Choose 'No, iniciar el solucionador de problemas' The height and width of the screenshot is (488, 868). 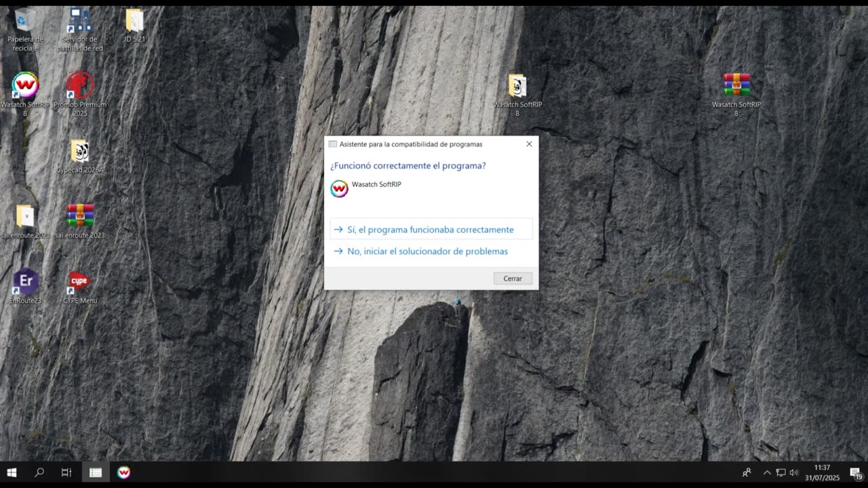[431, 251]
